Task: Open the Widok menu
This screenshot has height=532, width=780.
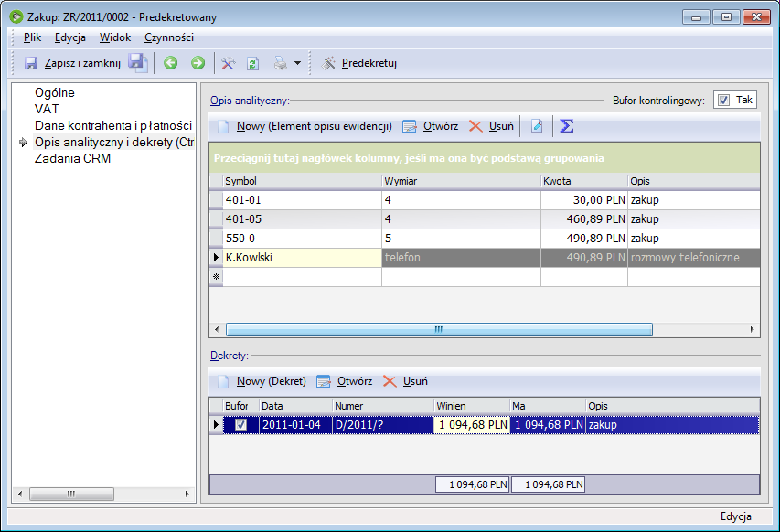Action: 115,37
